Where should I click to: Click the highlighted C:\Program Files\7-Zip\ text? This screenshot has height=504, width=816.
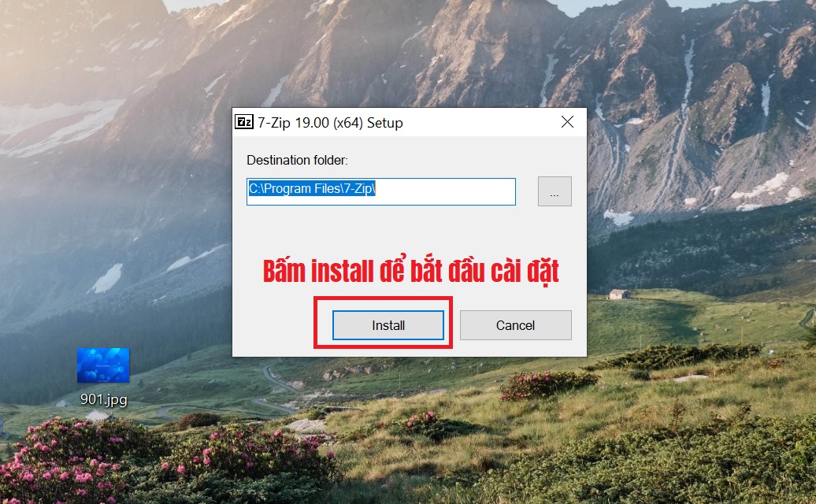click(312, 188)
